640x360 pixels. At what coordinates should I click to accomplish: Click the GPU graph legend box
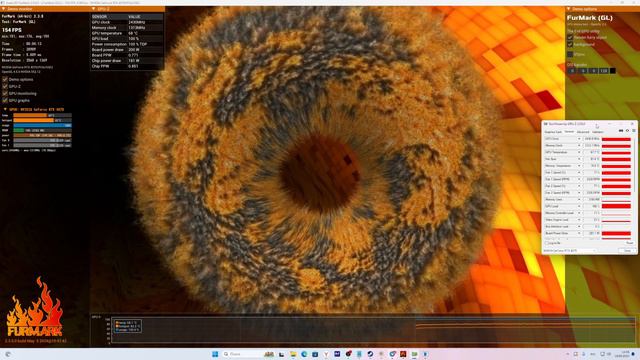pos(128,326)
